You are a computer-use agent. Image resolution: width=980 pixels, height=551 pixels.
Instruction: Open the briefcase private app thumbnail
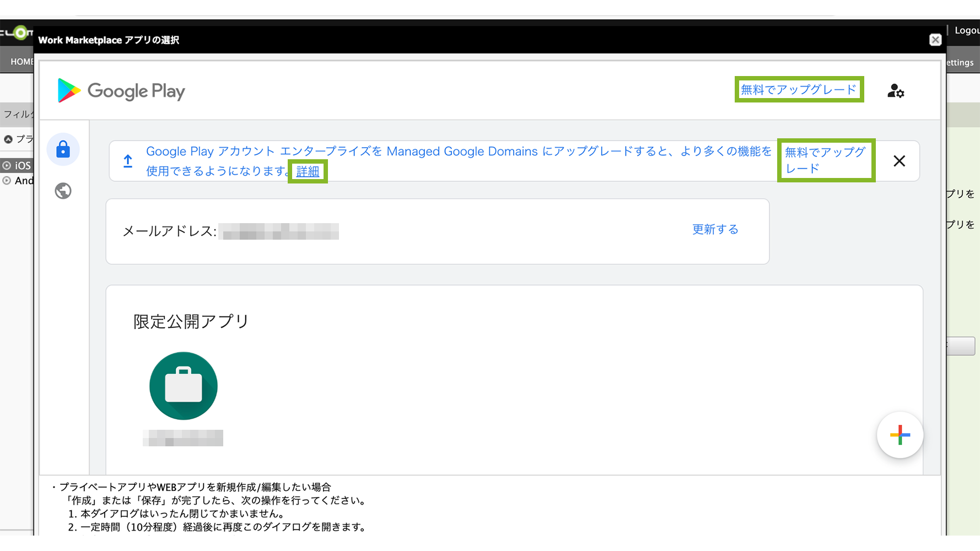(184, 386)
